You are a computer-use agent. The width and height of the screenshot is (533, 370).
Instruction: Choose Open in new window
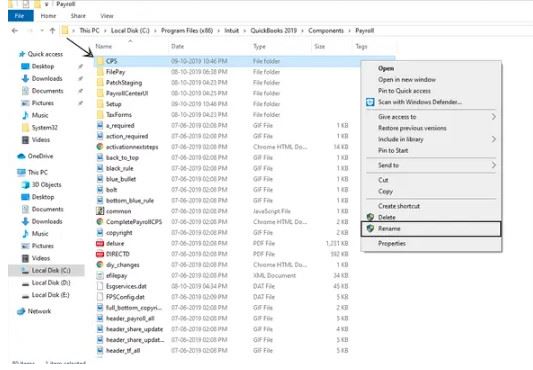407,80
